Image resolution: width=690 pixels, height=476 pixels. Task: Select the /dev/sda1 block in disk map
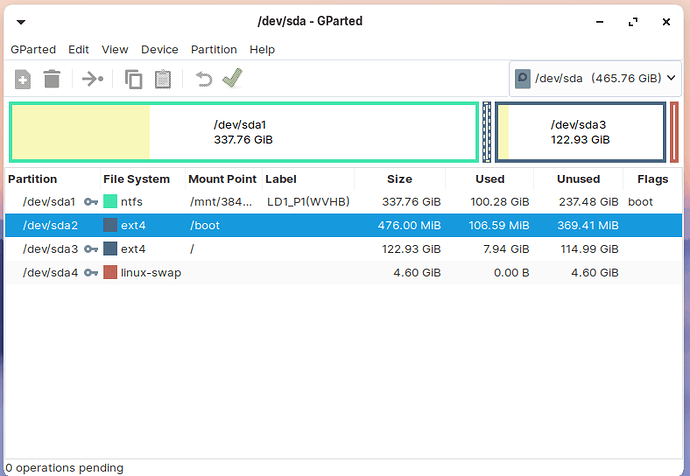pyautogui.click(x=244, y=132)
